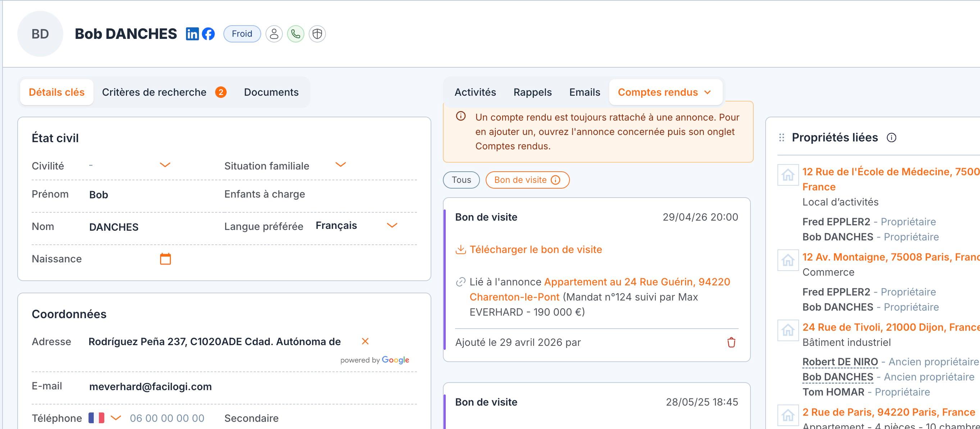Click house icon for 12 Av. Montaigne

tap(788, 260)
